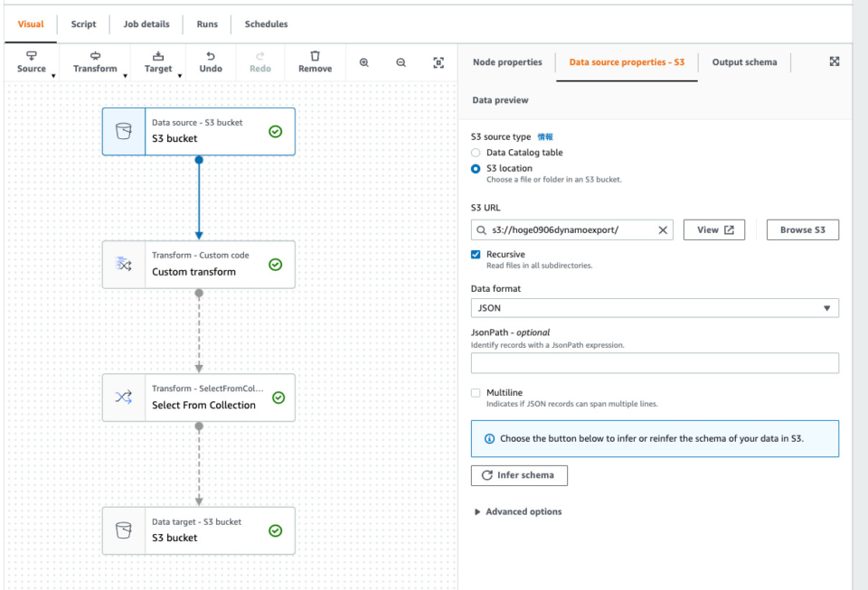
Task: Open the Target node menu
Action: (x=158, y=62)
